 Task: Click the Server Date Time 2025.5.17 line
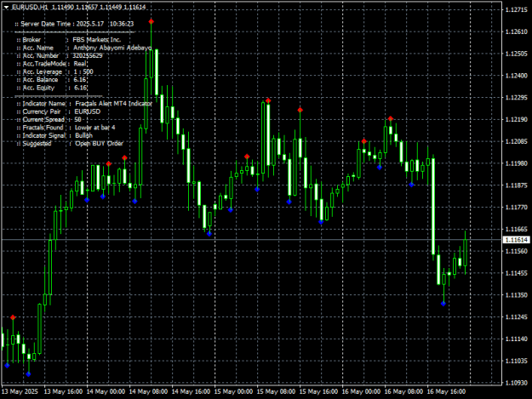[74, 24]
